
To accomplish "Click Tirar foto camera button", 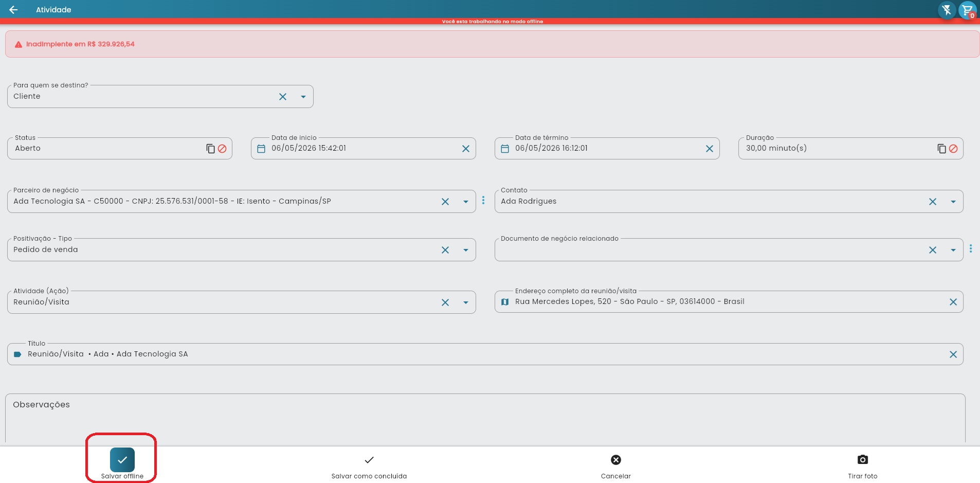I will 863,466.
